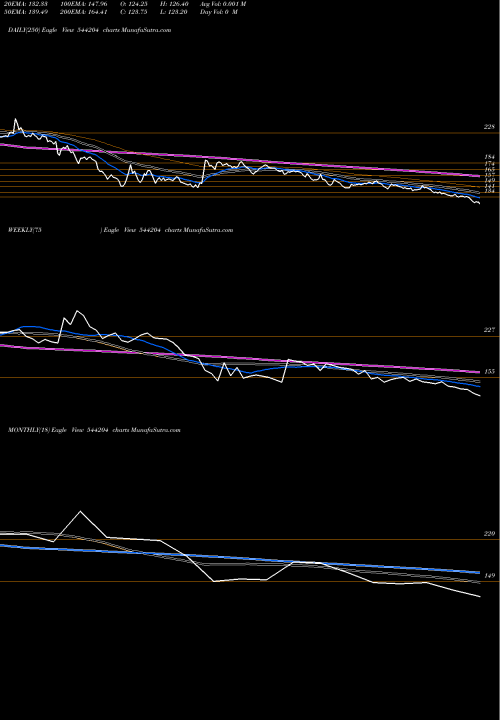Click the MONTHLY Eagle View chart title
The height and width of the screenshot is (720, 500).
click(94, 430)
